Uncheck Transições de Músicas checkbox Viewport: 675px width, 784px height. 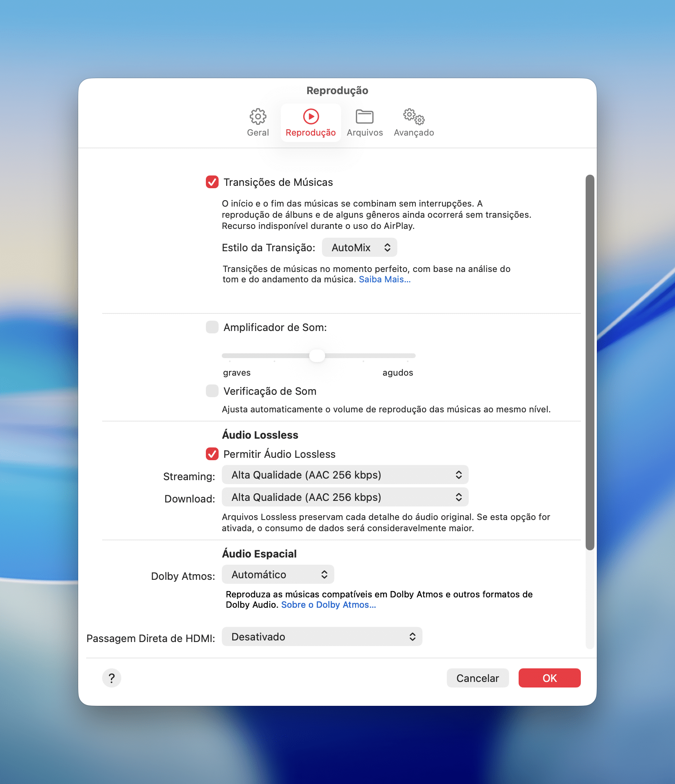click(212, 182)
